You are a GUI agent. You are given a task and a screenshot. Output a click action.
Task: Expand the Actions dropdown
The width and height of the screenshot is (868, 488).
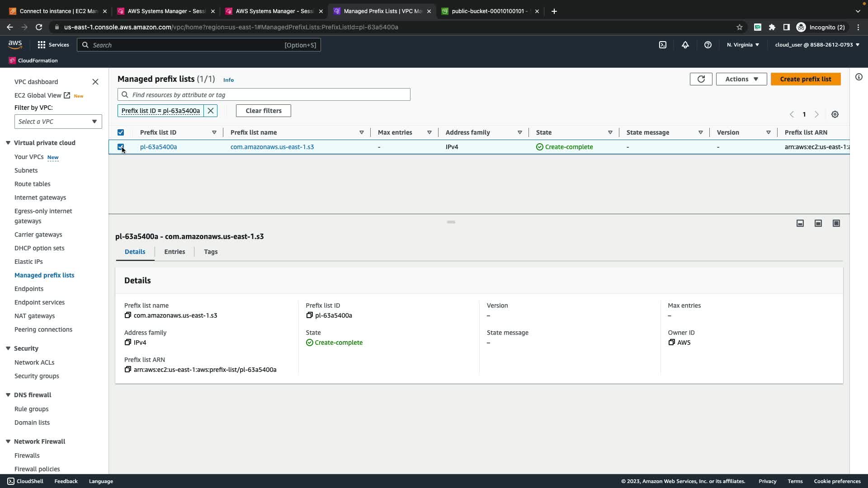741,79
